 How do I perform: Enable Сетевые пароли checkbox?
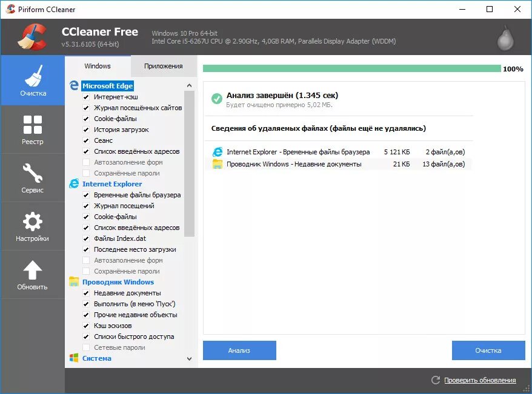[x=86, y=347]
